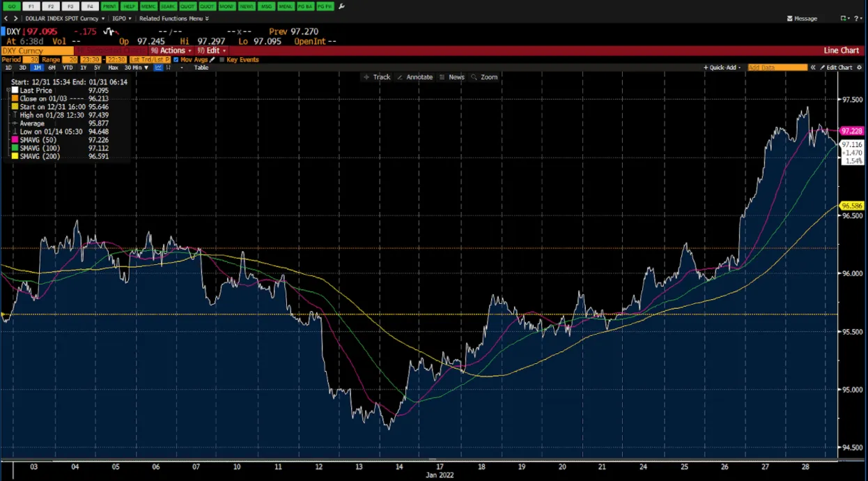Open the Actions dropdown
Viewport: 868px width, 481px height.
point(172,50)
